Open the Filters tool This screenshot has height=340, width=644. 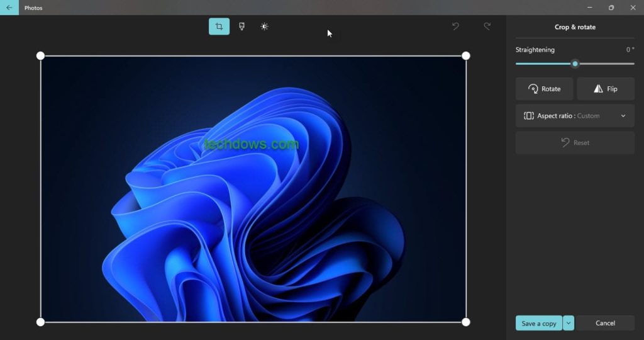point(241,26)
